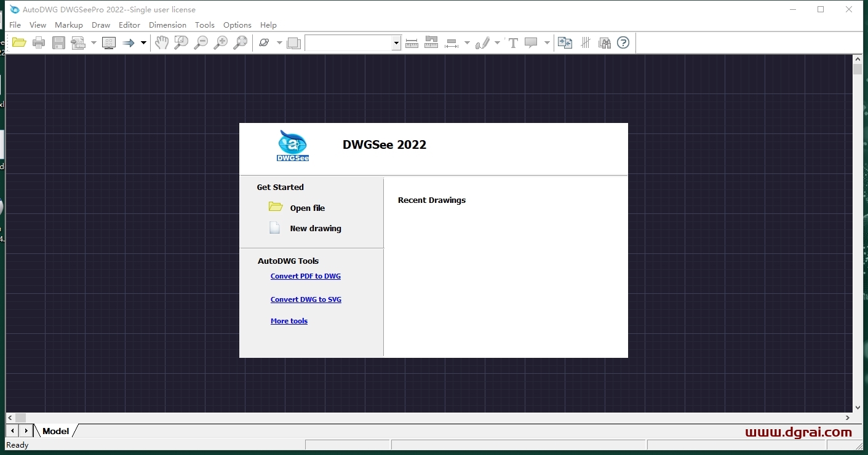The image size is (868, 455).
Task: Click the monitor thumbnail view icon
Action: 109,42
